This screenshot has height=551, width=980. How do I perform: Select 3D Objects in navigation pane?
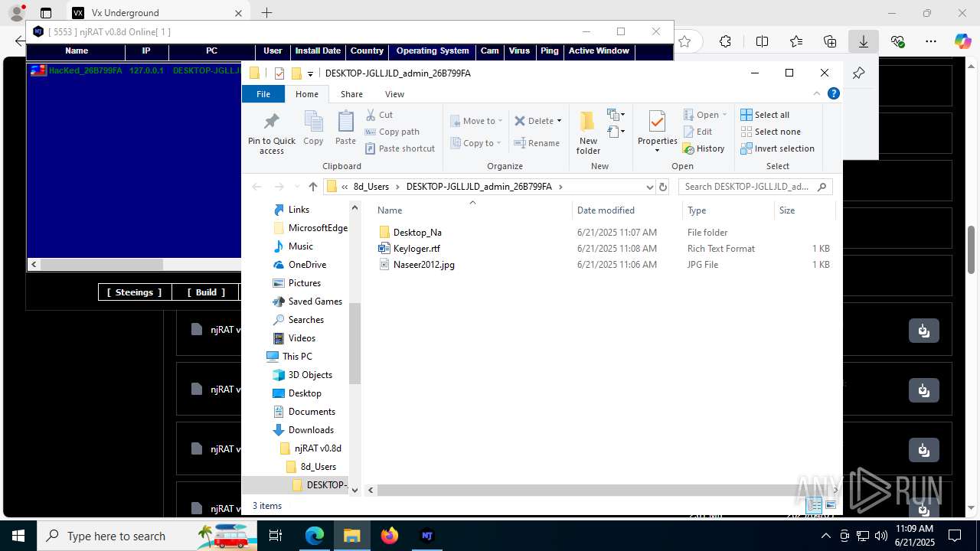[x=310, y=375]
